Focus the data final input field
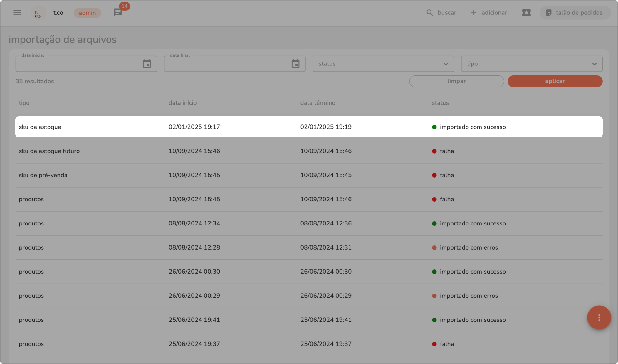The width and height of the screenshot is (618, 364). tap(227, 64)
